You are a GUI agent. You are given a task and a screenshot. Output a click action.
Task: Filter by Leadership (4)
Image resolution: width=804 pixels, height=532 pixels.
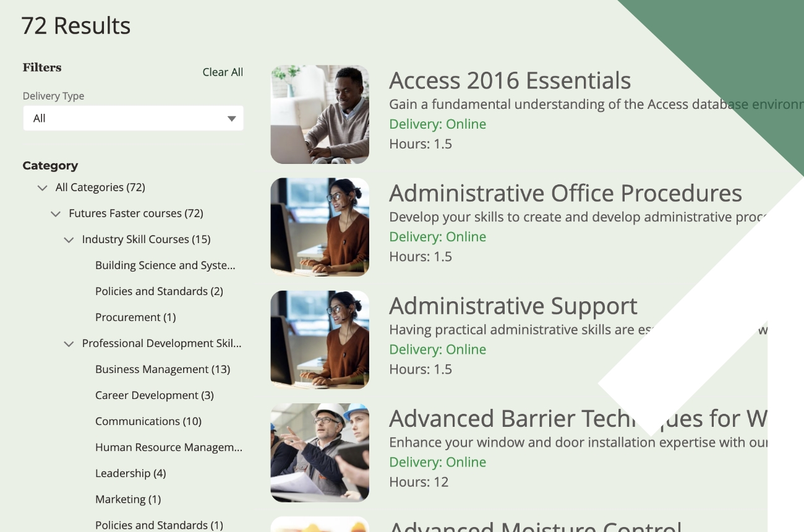(130, 473)
